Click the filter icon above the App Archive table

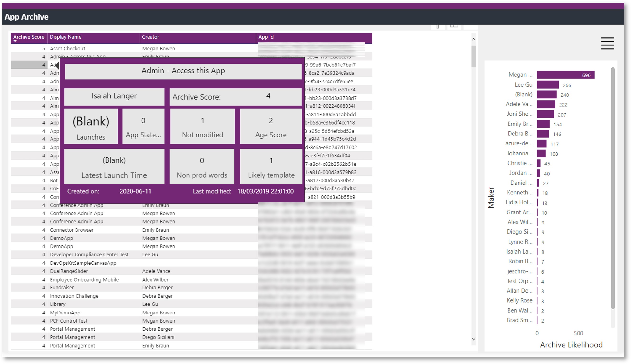438,26
